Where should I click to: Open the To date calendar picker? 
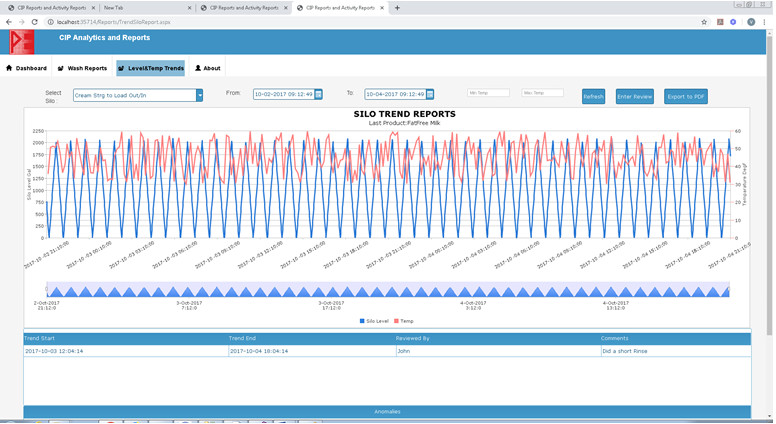click(430, 95)
